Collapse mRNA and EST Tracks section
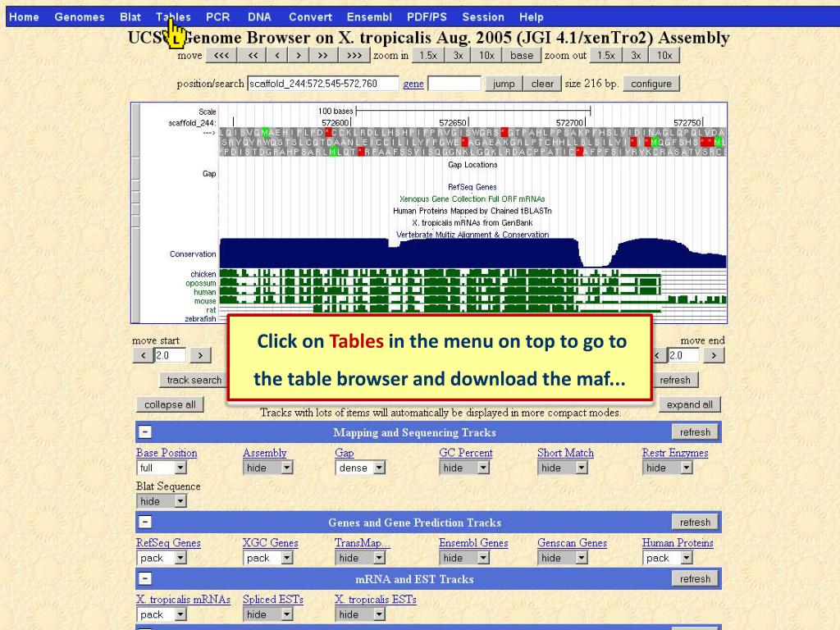Screen dimensions: 840x630 pyautogui.click(x=145, y=578)
